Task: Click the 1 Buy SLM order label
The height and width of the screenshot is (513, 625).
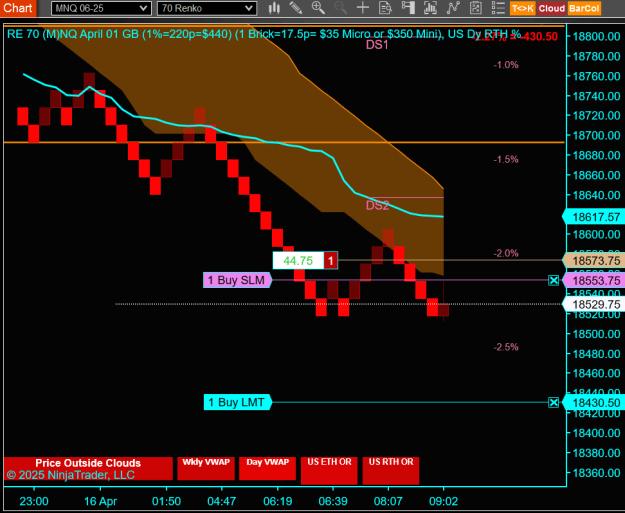Action: 238,280
